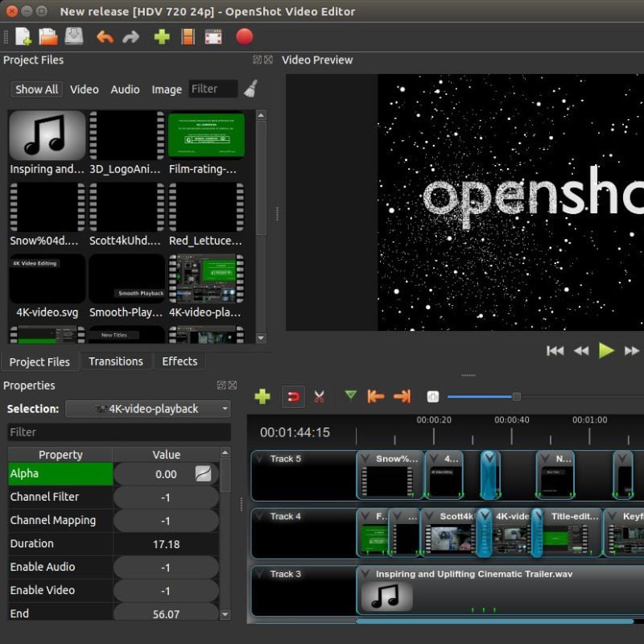
Task: Open the menu arrow on clip F...
Action: [365, 516]
